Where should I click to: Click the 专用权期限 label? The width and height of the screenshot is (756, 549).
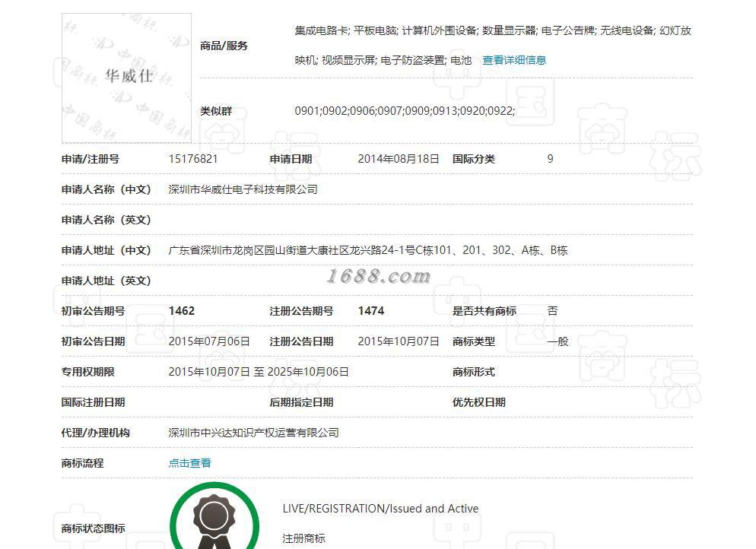pyautogui.click(x=87, y=372)
